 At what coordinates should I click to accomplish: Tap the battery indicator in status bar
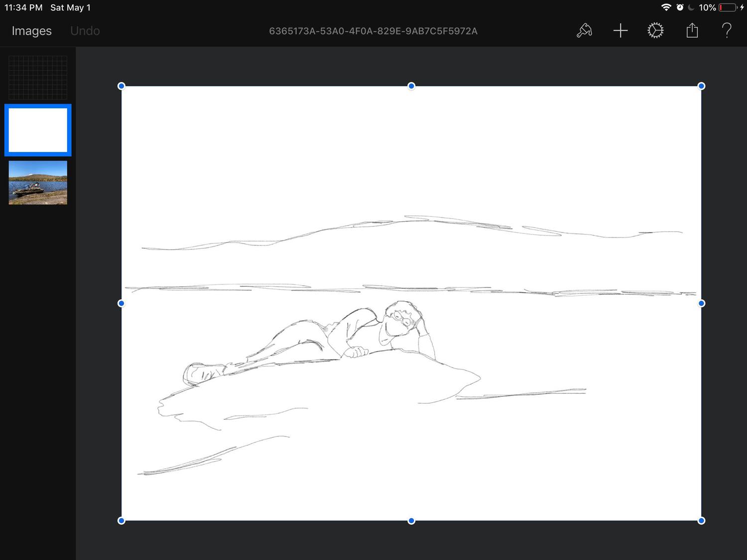tap(728, 7)
